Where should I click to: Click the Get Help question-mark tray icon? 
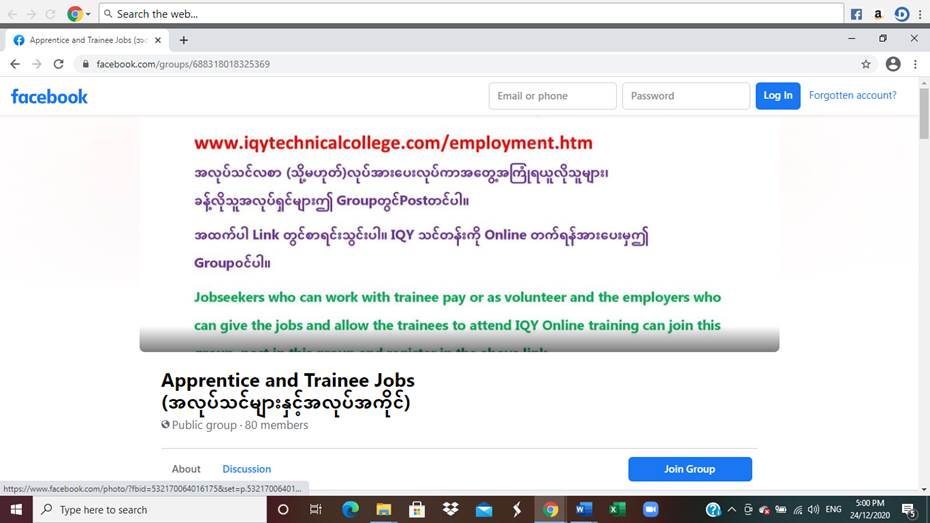(713, 509)
